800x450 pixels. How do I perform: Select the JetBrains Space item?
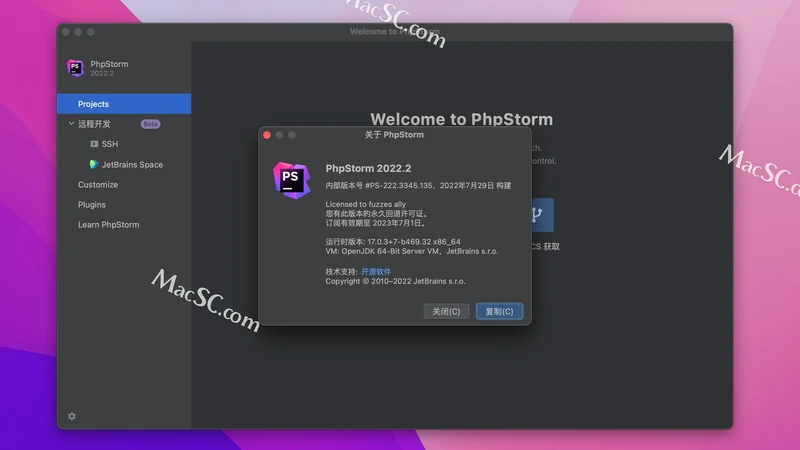point(132,164)
